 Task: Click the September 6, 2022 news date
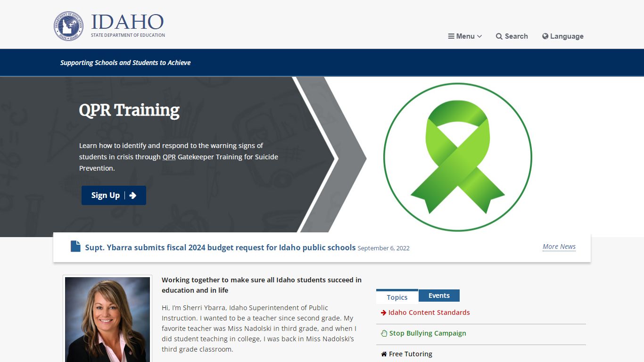point(384,248)
